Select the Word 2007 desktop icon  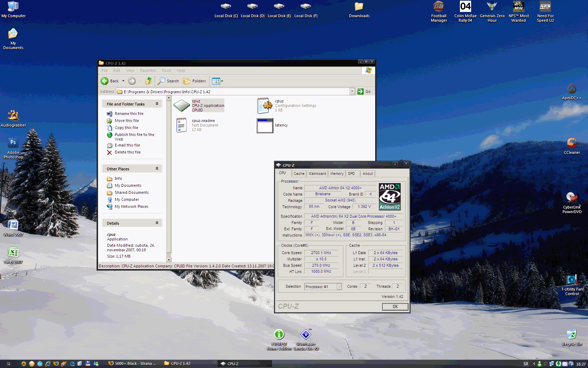pyautogui.click(x=13, y=228)
